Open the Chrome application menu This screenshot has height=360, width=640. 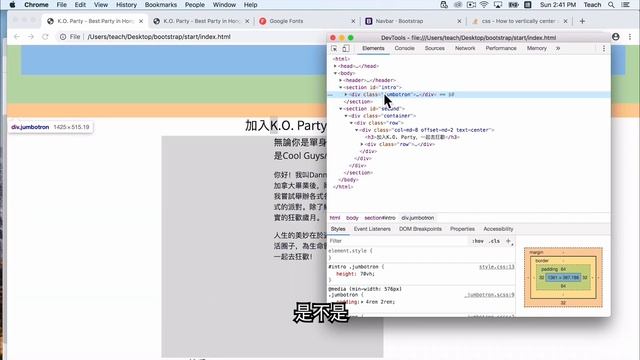point(36,5)
